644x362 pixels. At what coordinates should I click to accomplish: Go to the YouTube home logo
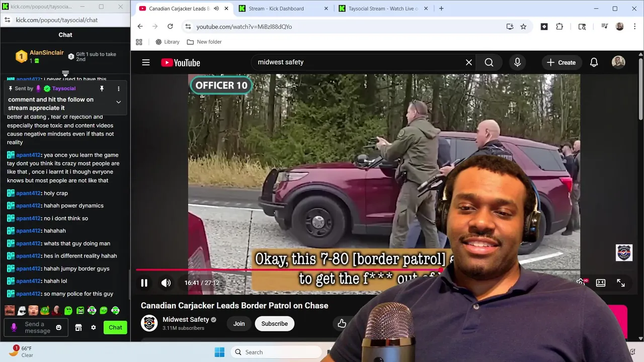tap(181, 62)
